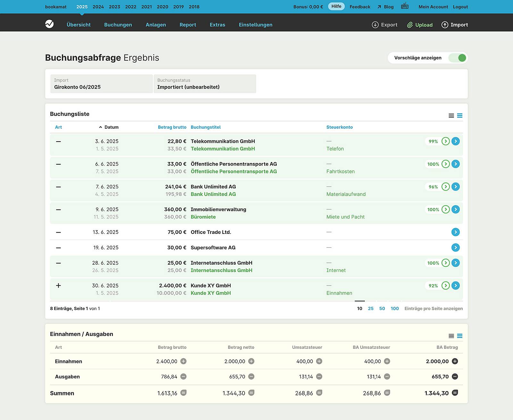
Task: Accept 99% suggestion for Telekommunikation GmbH
Action: [x=446, y=141]
